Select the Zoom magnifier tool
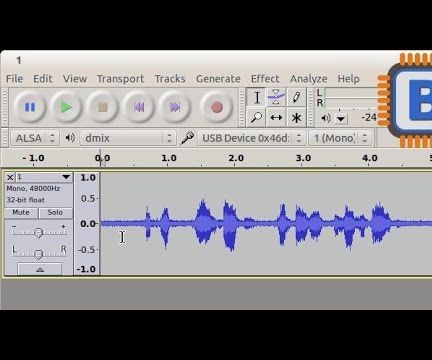 [256, 117]
